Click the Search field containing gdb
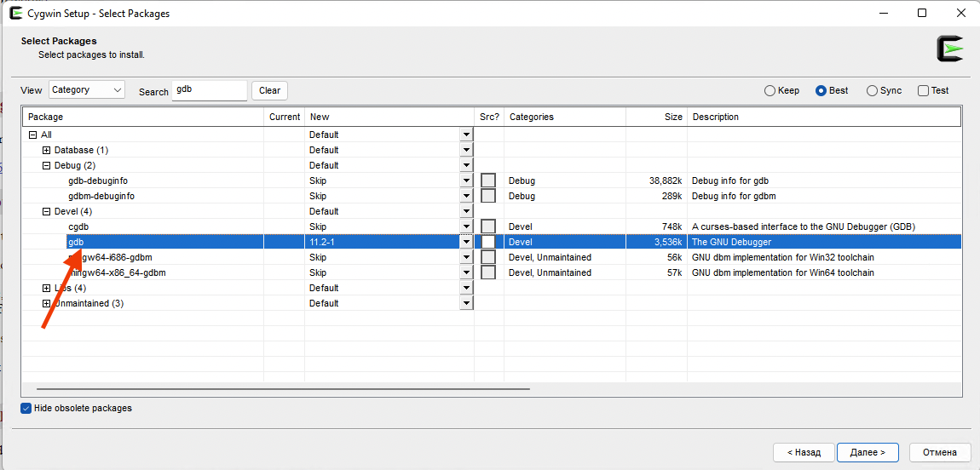 click(x=209, y=89)
